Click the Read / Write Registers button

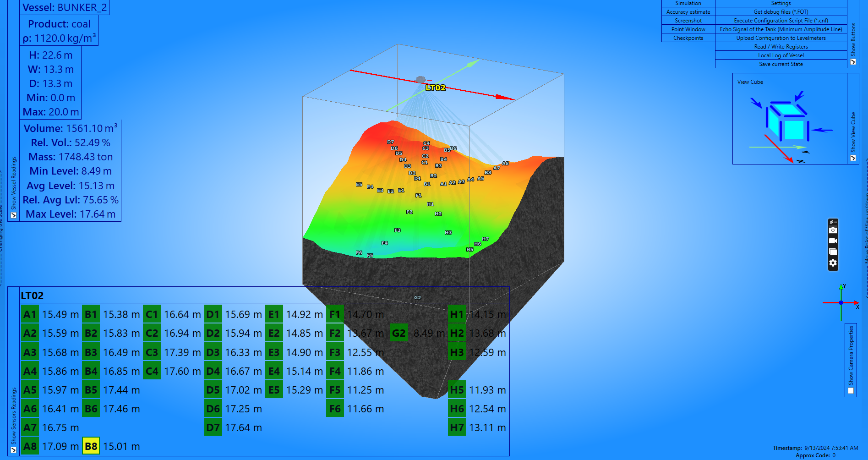(x=781, y=47)
